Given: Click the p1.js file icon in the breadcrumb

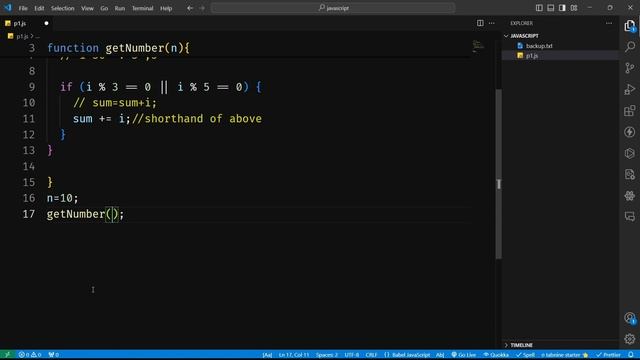Looking at the screenshot, I should click(11, 36).
